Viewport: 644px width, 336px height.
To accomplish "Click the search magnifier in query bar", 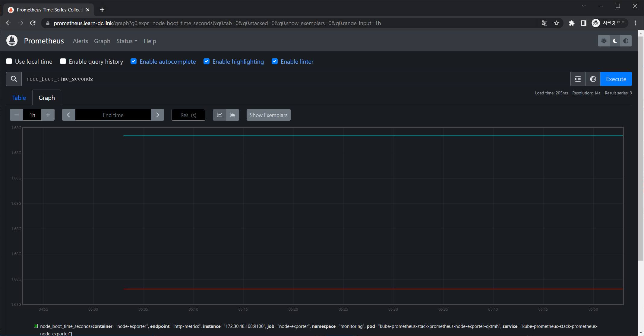I will (x=14, y=79).
